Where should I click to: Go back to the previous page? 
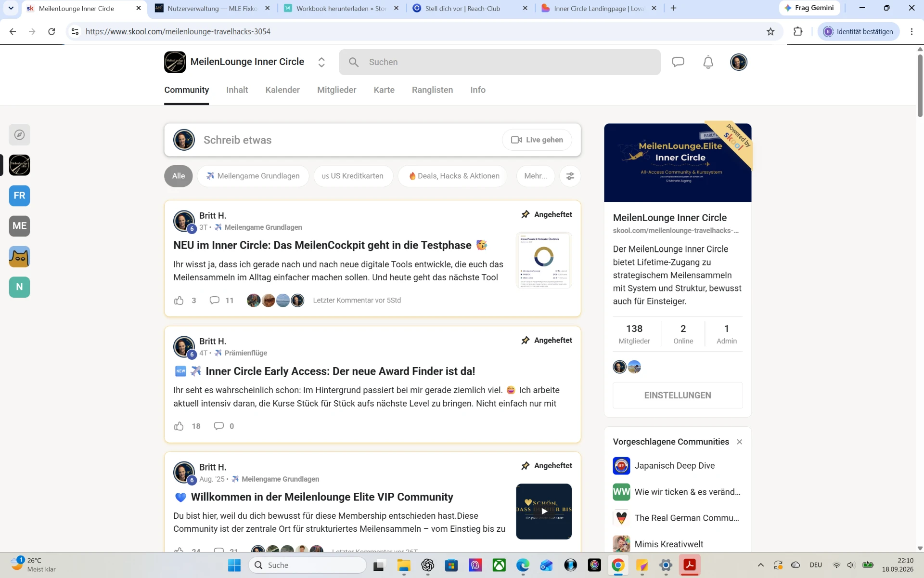(x=13, y=32)
